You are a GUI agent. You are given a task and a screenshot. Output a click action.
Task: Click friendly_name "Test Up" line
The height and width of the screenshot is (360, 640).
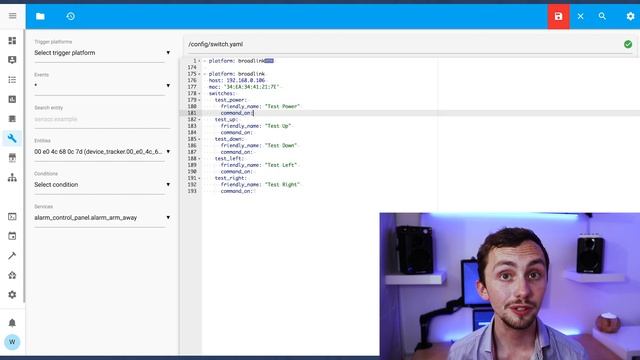click(x=256, y=126)
